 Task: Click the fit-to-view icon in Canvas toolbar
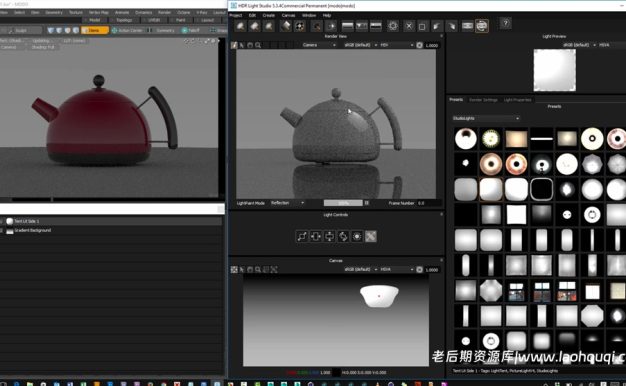point(274,269)
